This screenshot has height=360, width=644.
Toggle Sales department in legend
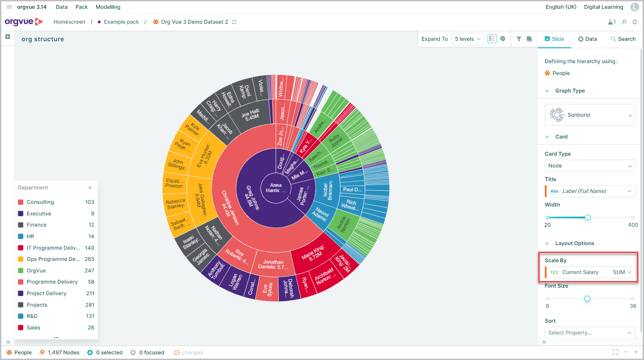(x=56, y=328)
